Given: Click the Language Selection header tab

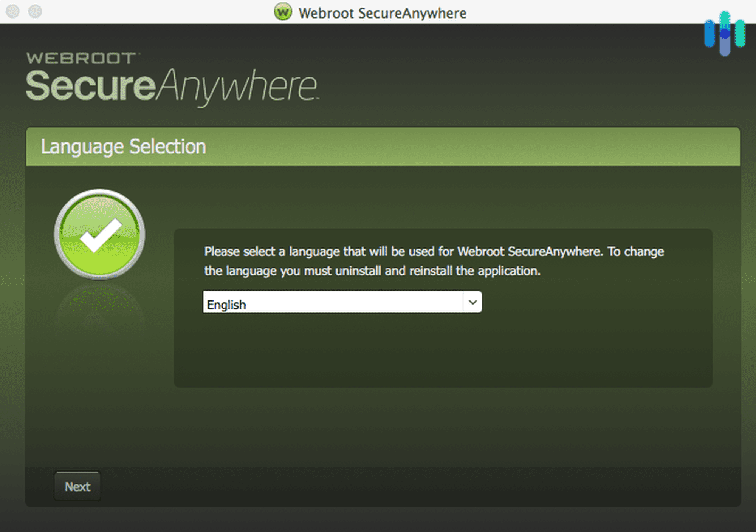Looking at the screenshot, I should [x=124, y=147].
